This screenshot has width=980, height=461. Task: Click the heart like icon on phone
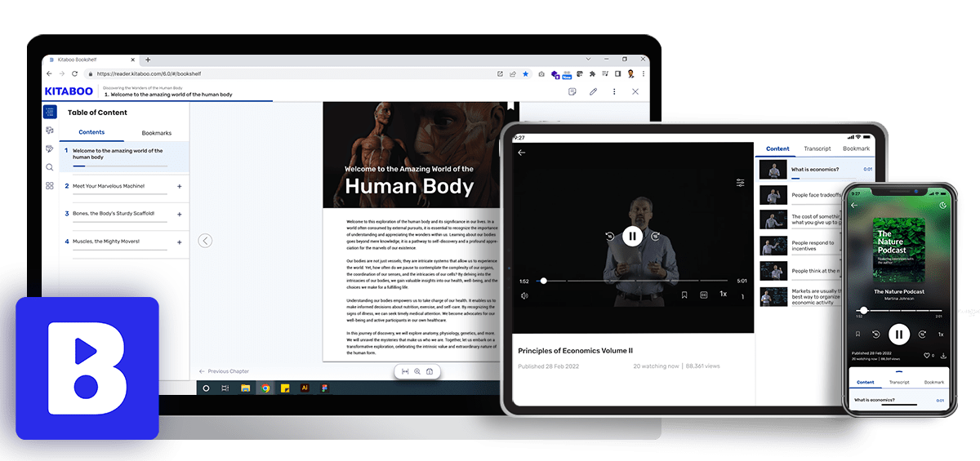(927, 356)
